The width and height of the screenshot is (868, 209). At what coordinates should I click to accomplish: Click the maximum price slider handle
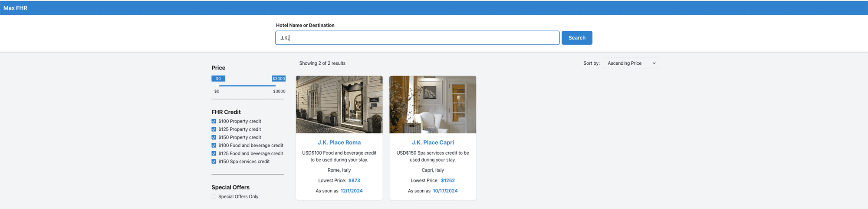[x=276, y=86]
